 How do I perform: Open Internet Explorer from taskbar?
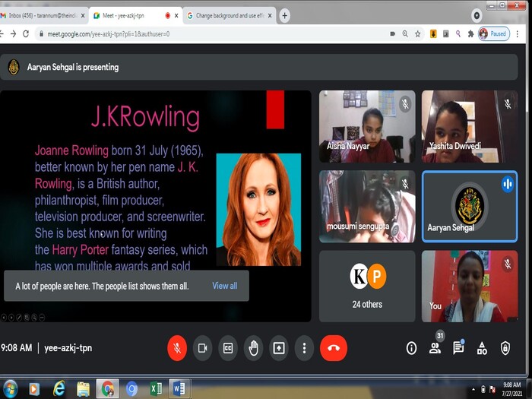59,389
